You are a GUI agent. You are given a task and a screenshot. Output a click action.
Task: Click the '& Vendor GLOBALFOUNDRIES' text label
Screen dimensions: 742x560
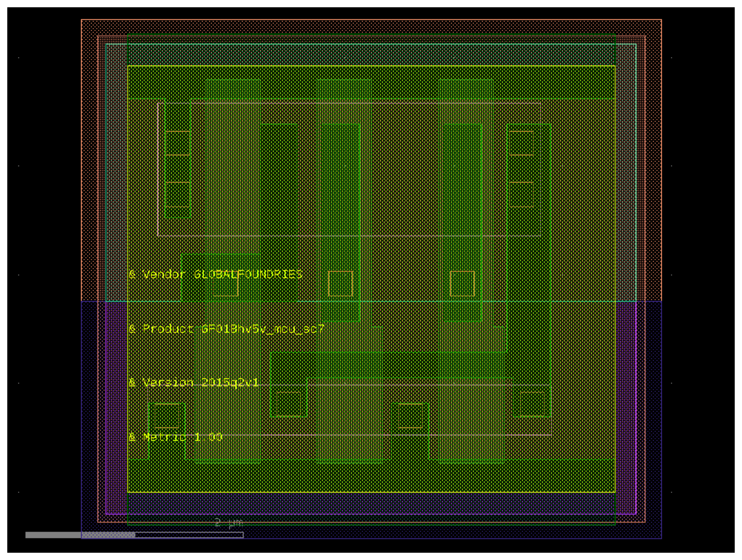tap(216, 274)
